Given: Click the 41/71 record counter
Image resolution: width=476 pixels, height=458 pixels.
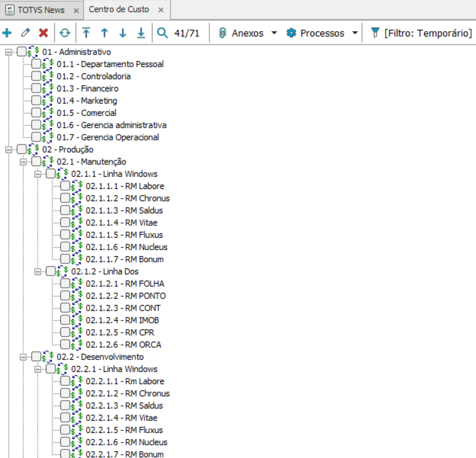Looking at the screenshot, I should [187, 33].
